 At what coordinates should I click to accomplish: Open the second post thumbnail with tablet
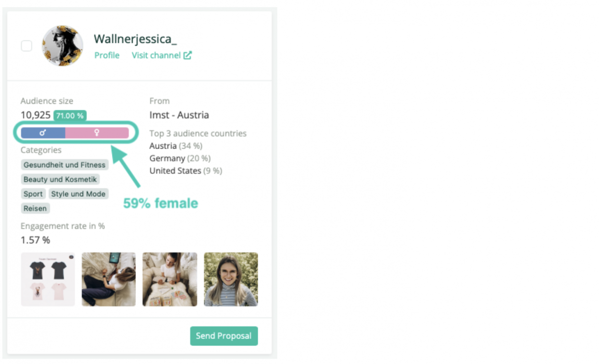(x=109, y=279)
